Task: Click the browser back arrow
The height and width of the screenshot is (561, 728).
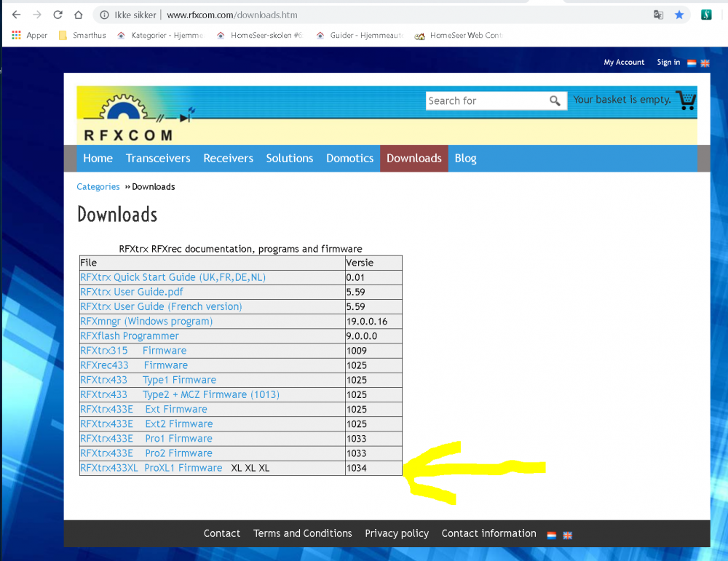Action: coord(16,15)
